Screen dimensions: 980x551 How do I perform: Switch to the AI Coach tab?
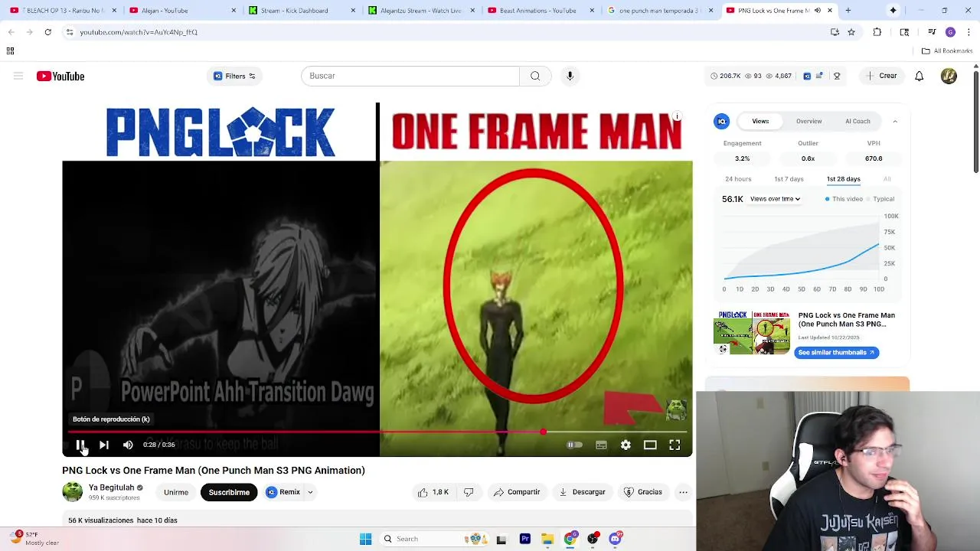coord(857,121)
